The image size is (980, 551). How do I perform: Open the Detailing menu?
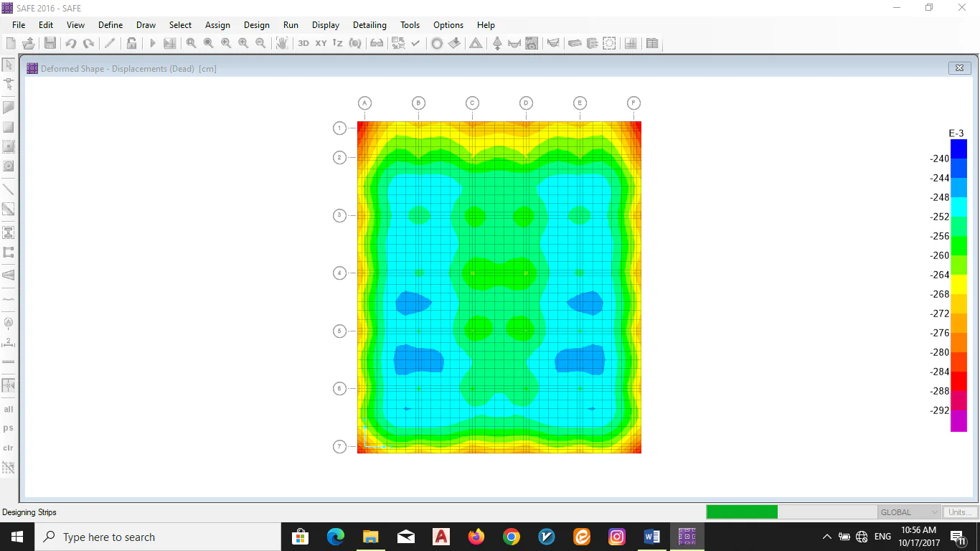click(369, 24)
